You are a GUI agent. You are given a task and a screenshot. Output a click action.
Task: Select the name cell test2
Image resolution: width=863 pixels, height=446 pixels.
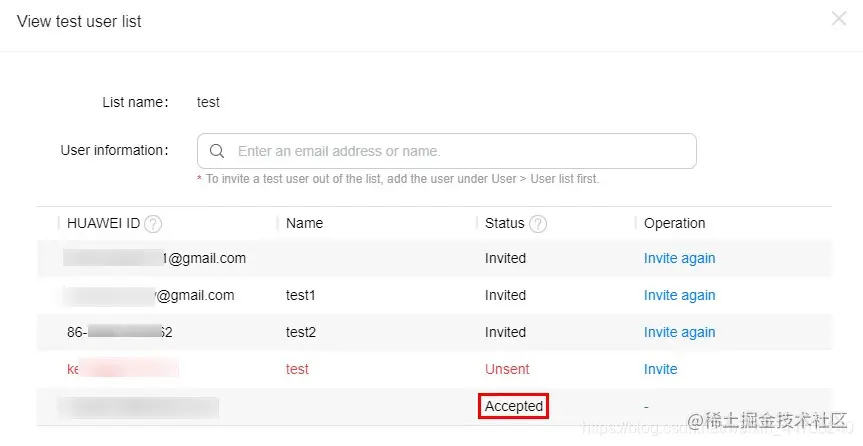(x=301, y=332)
